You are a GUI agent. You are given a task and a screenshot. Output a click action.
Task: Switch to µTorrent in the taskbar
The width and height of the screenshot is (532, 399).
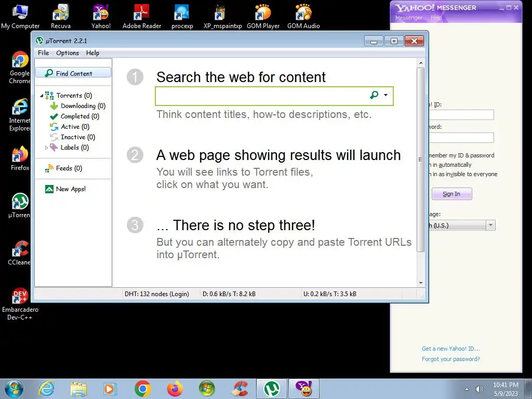pyautogui.click(x=271, y=389)
